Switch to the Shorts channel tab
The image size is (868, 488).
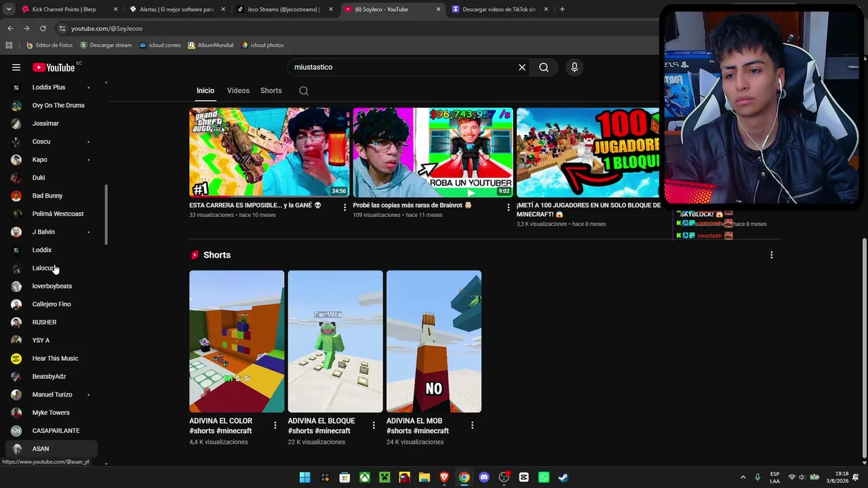click(x=271, y=91)
